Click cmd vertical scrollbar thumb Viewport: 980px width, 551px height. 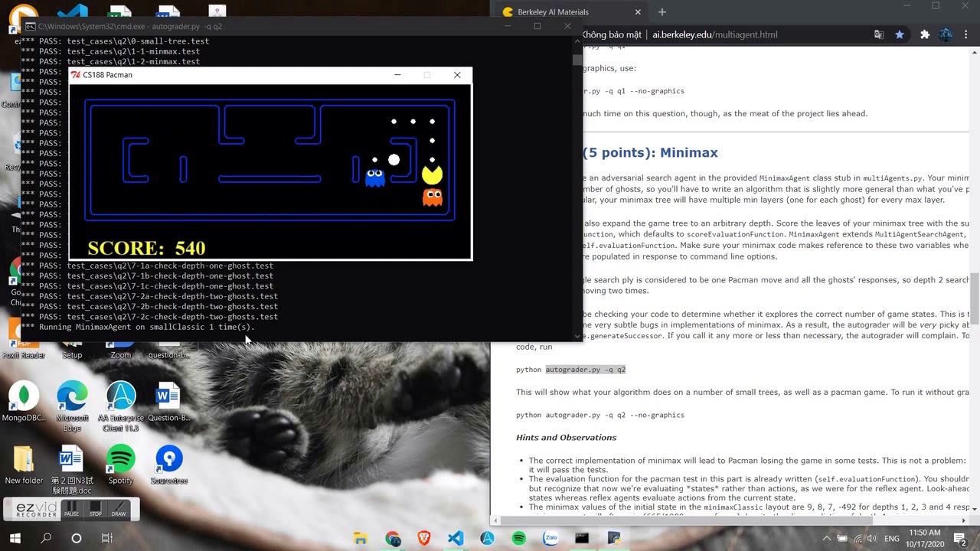577,60
